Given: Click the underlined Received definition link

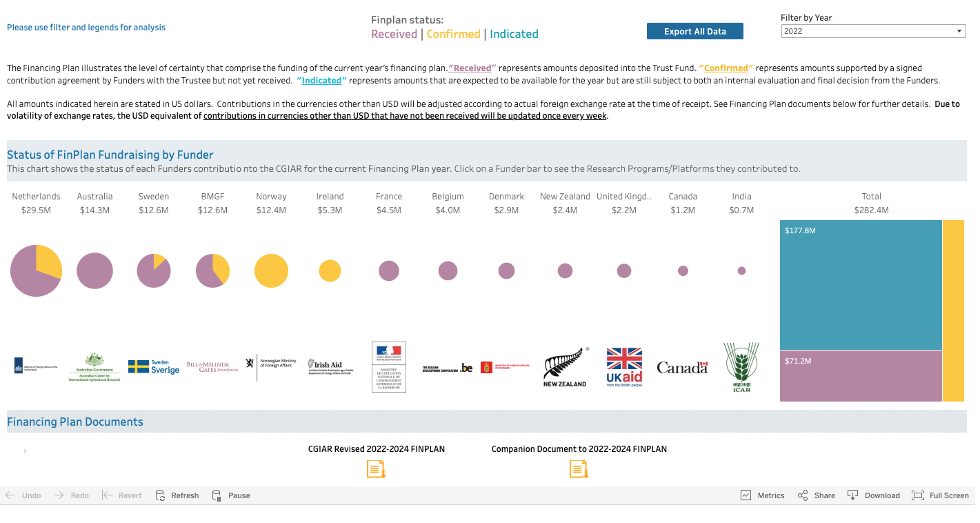Looking at the screenshot, I should pyautogui.click(x=472, y=68).
